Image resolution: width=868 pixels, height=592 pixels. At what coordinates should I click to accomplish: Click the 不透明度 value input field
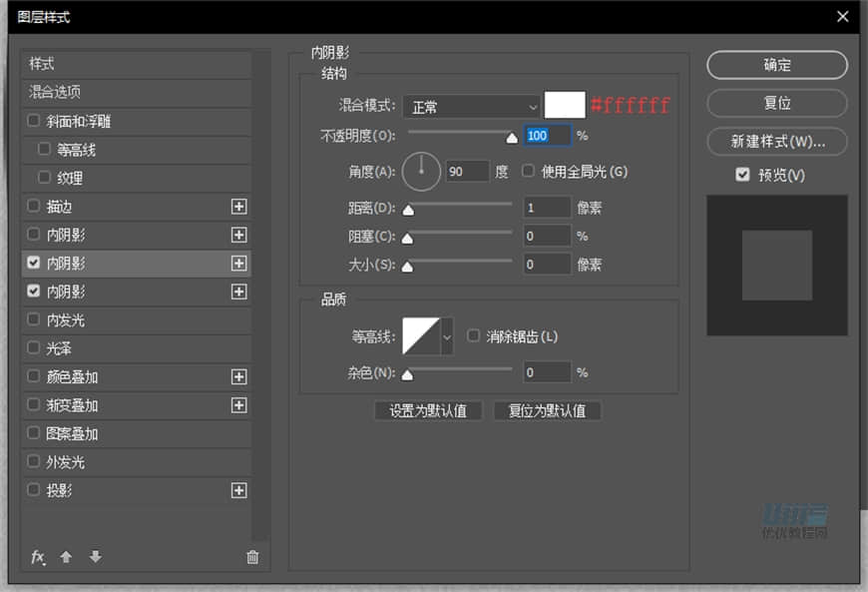coord(548,136)
